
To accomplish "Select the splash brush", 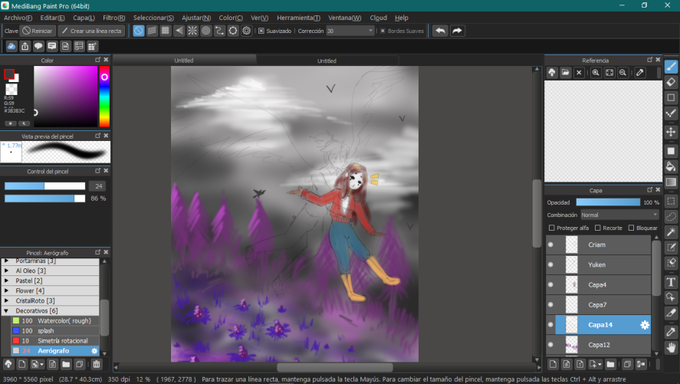I will (x=56, y=331).
